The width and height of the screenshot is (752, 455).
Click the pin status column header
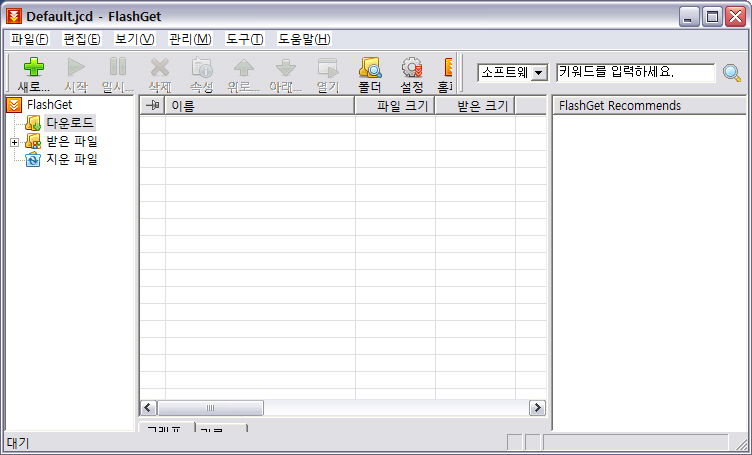153,105
